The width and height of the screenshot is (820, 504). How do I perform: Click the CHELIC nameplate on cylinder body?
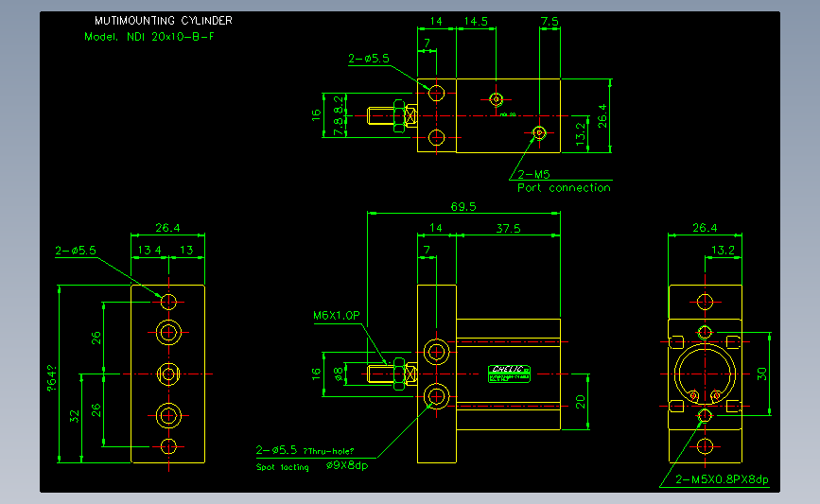coord(509,374)
